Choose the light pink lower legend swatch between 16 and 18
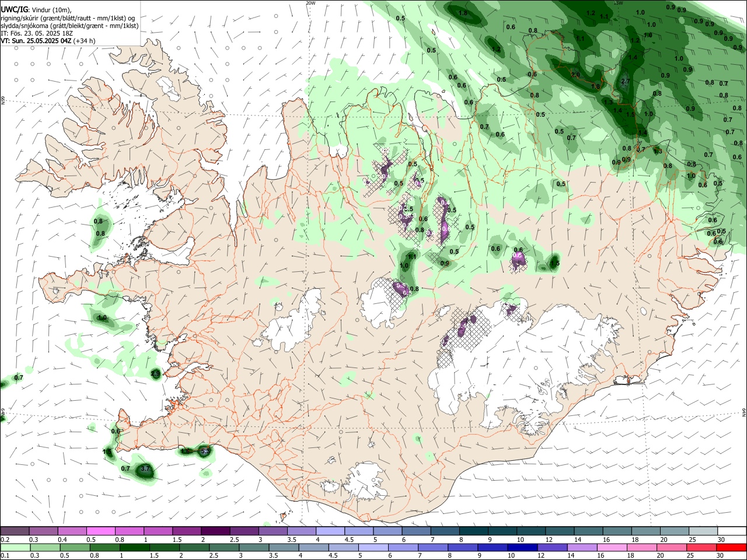 (613, 547)
